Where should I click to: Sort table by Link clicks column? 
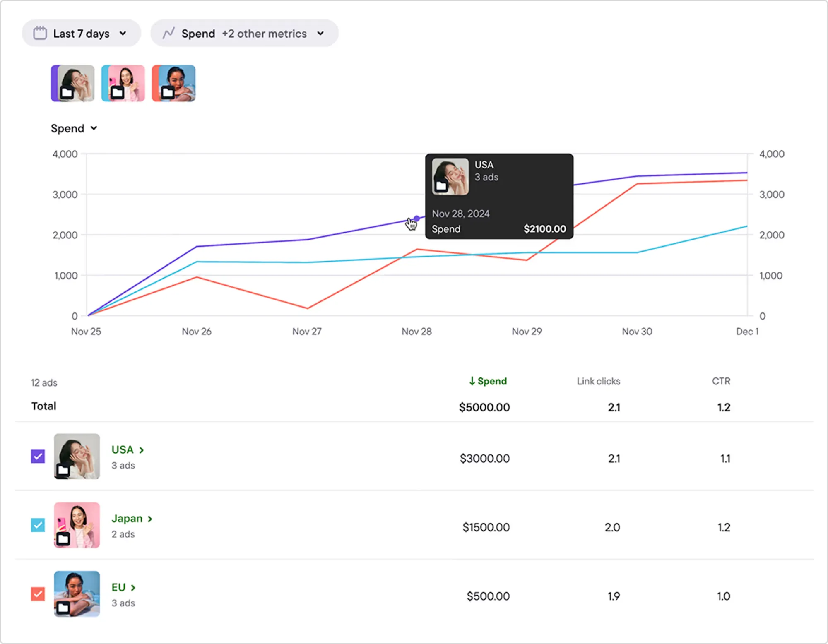click(x=598, y=381)
